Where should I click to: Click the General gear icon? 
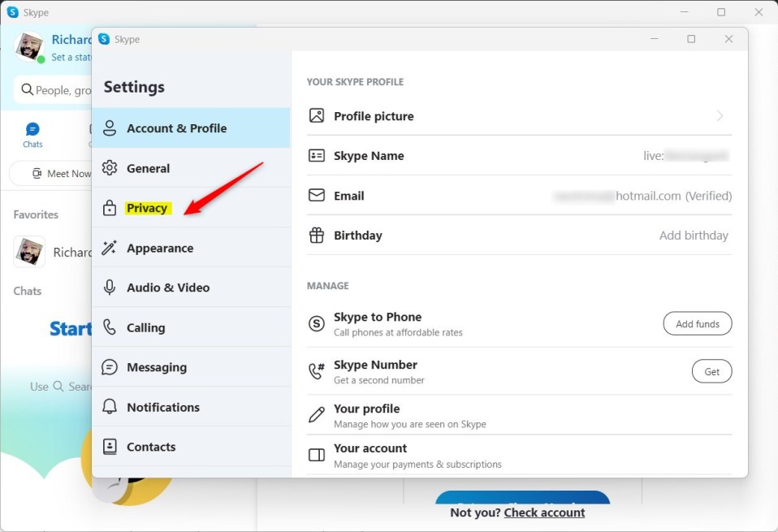tap(109, 168)
